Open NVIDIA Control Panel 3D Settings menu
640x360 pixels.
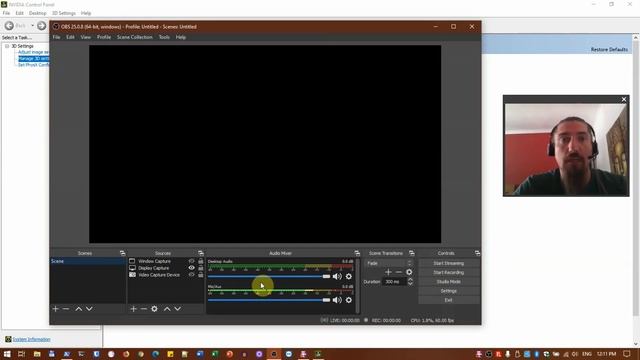(x=64, y=13)
